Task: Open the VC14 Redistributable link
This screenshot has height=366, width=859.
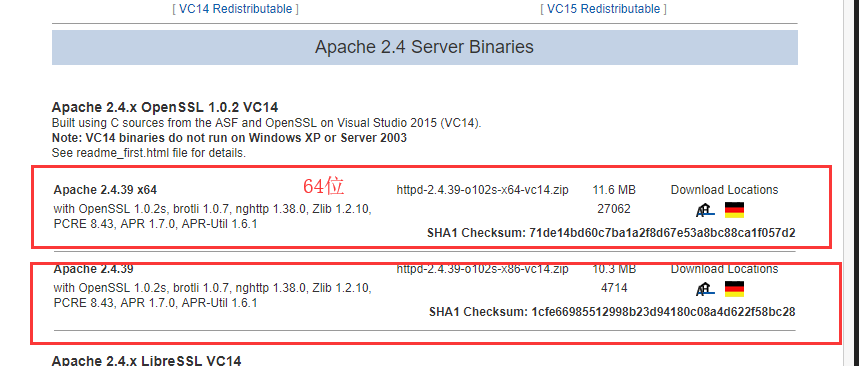Action: [236, 9]
